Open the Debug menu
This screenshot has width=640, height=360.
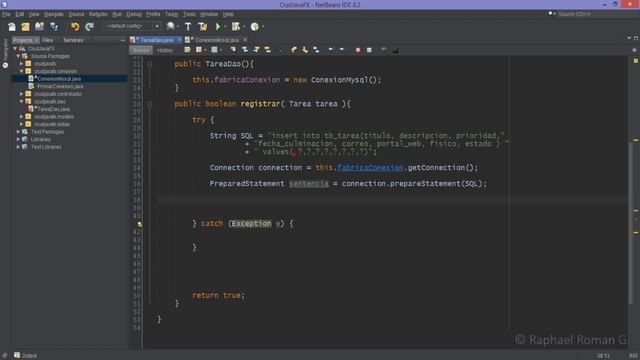point(133,14)
